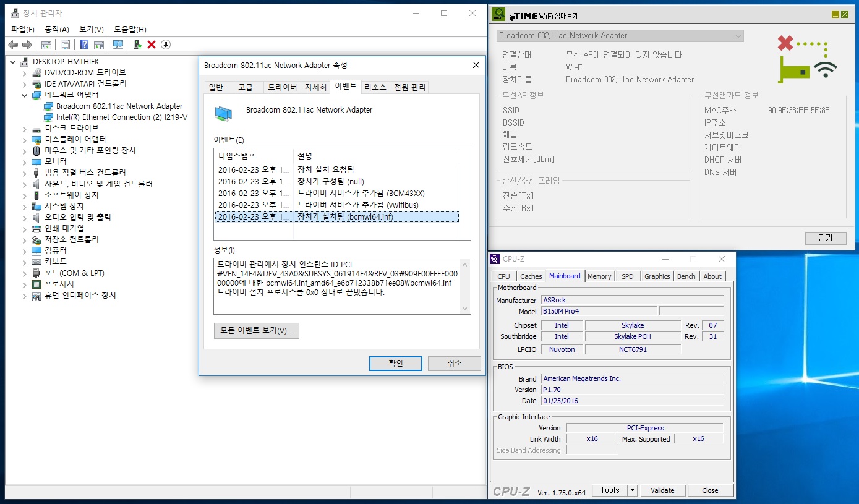Click the down-arrow disable device icon
This screenshot has height=504, width=859.
[x=166, y=45]
